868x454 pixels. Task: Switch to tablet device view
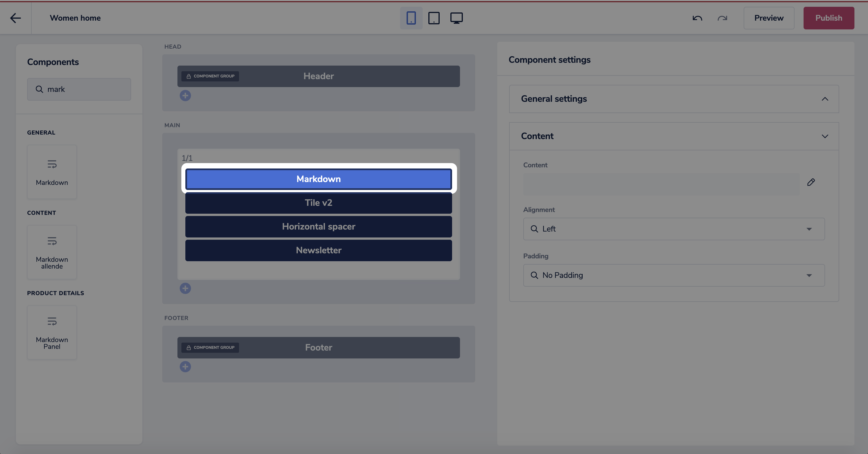click(434, 18)
